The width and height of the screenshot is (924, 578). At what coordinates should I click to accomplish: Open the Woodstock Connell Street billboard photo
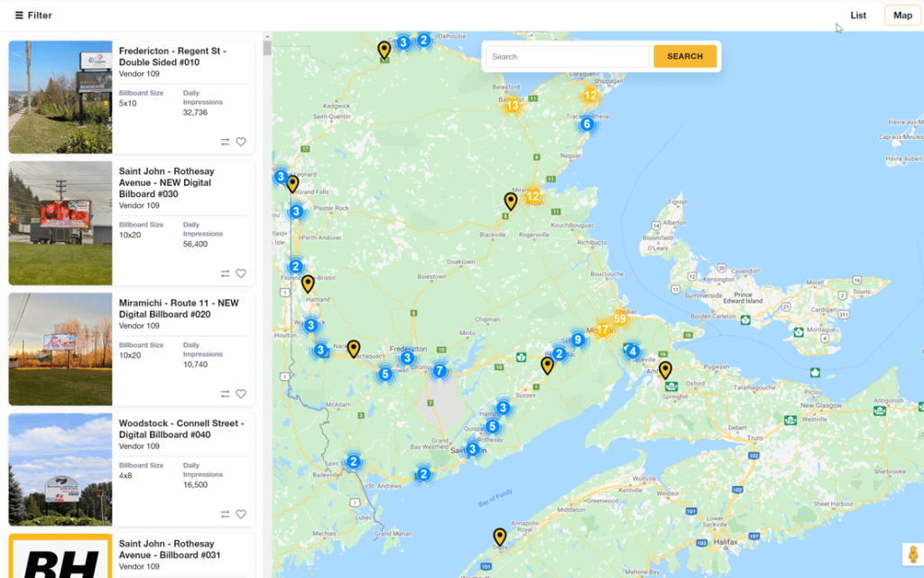click(x=60, y=470)
